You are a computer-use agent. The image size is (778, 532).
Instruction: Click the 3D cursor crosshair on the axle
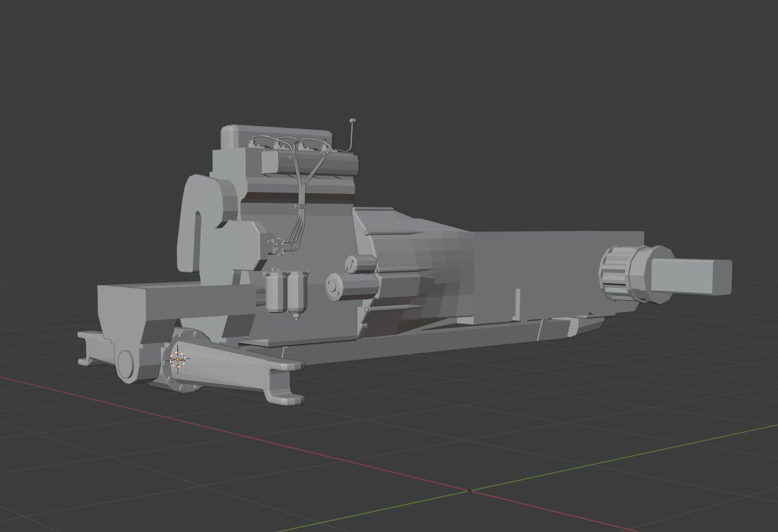pos(178,359)
